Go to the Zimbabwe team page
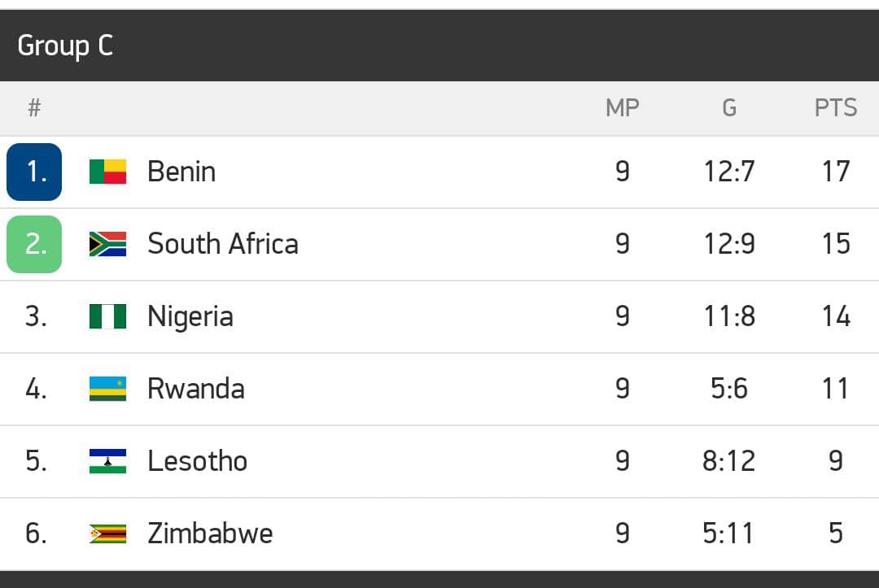879x588 pixels. pos(210,534)
